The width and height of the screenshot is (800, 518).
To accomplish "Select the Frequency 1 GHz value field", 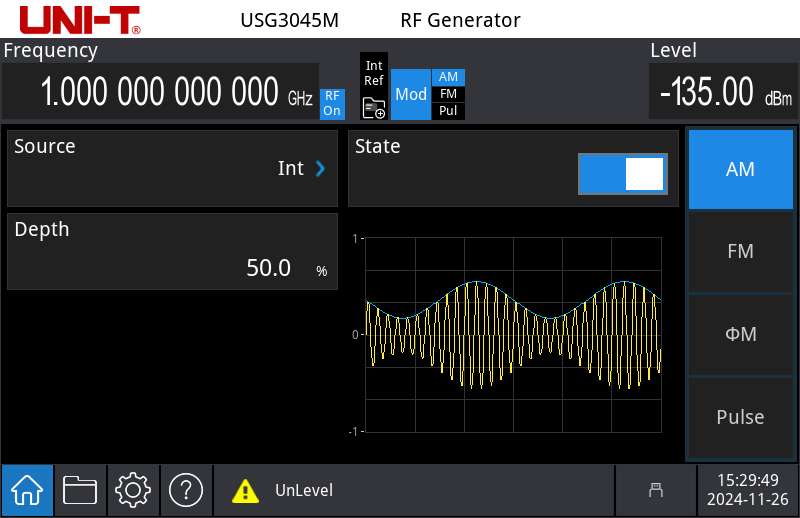I will coord(160,92).
